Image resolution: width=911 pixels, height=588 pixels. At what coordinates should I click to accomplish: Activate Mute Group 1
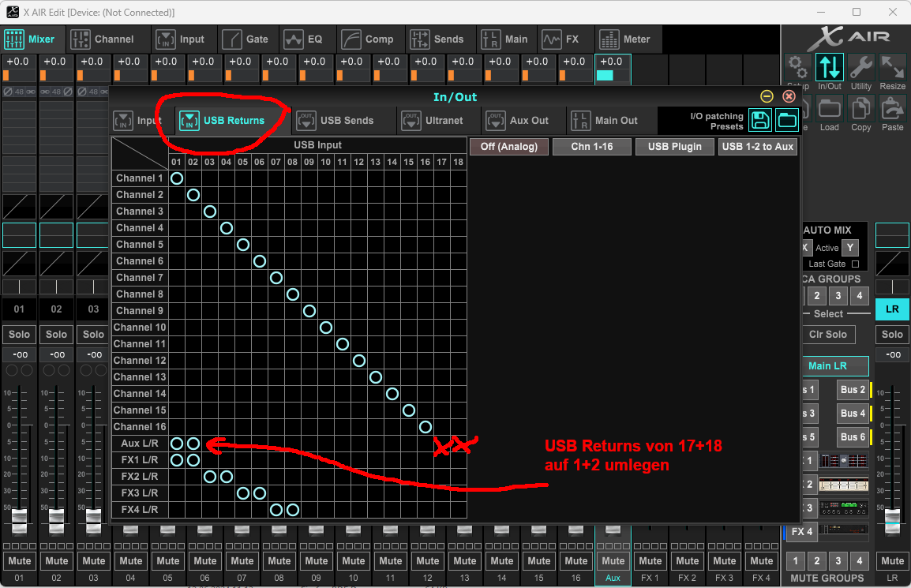coord(796,560)
